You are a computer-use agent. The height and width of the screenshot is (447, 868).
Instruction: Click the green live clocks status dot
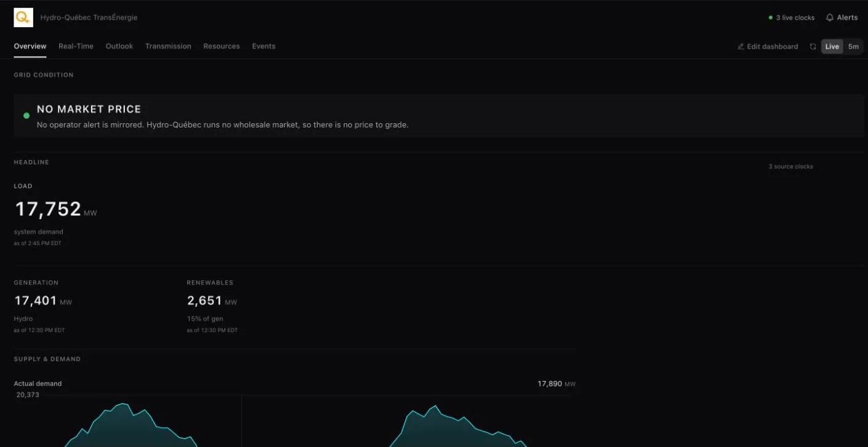pos(771,18)
